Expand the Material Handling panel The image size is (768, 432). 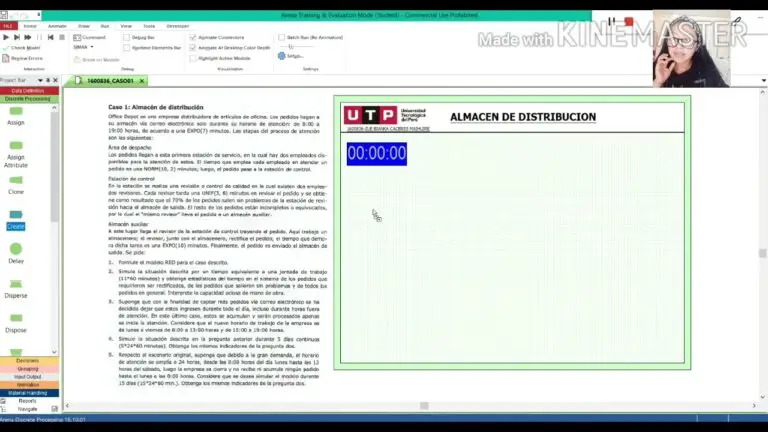click(27, 393)
